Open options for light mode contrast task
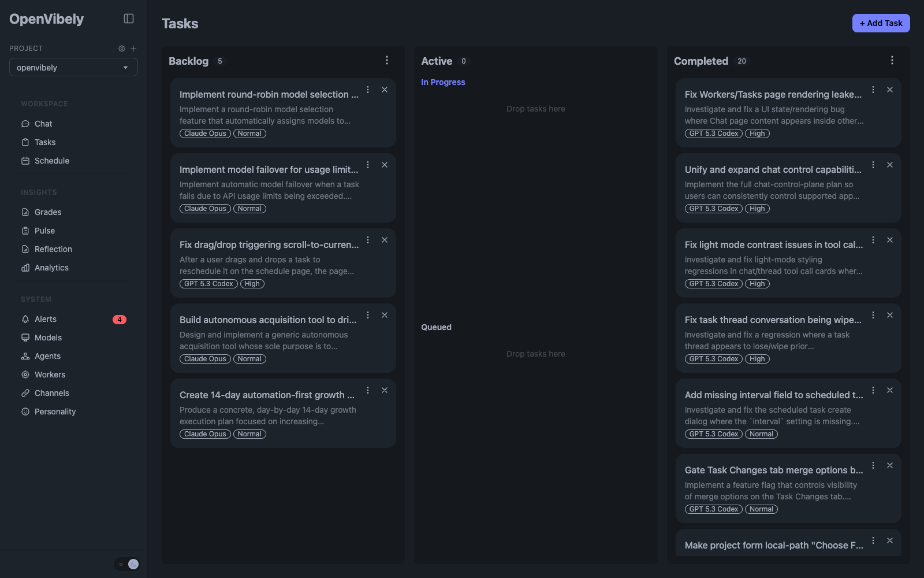This screenshot has height=578, width=924. point(873,240)
